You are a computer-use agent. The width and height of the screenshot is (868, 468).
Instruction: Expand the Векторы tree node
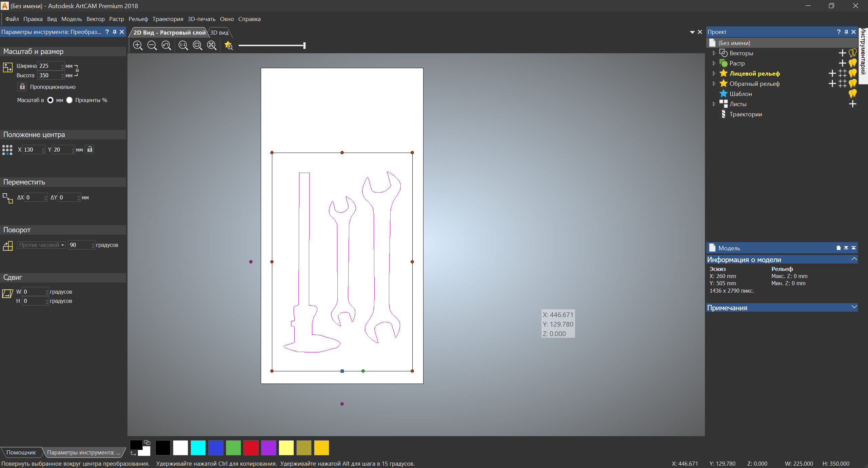tap(714, 53)
